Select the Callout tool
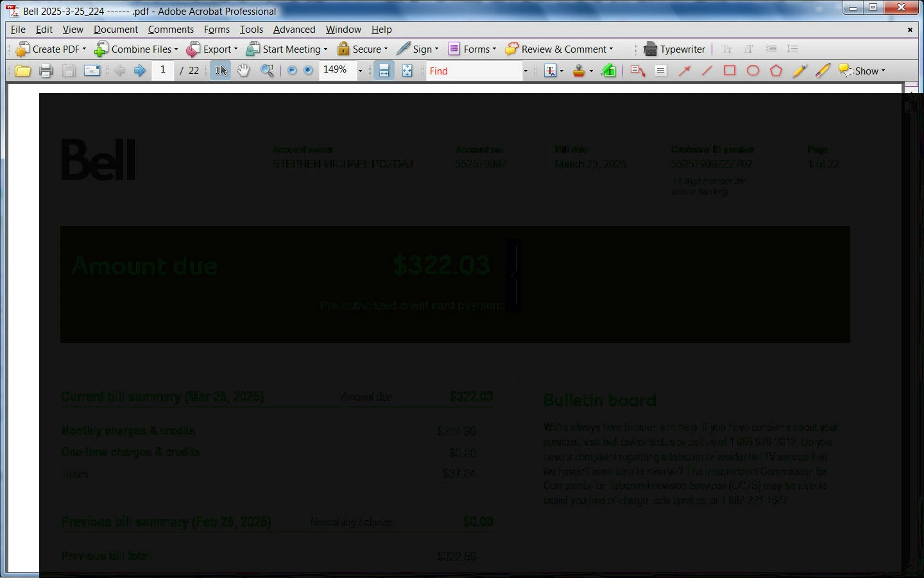This screenshot has width=924, height=578. 637,71
